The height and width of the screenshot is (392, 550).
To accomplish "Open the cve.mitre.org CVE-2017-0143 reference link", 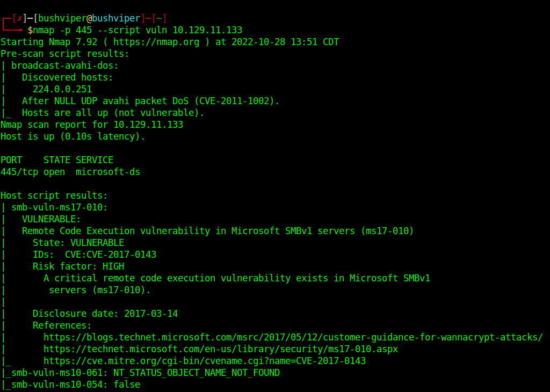I will 205,361.
